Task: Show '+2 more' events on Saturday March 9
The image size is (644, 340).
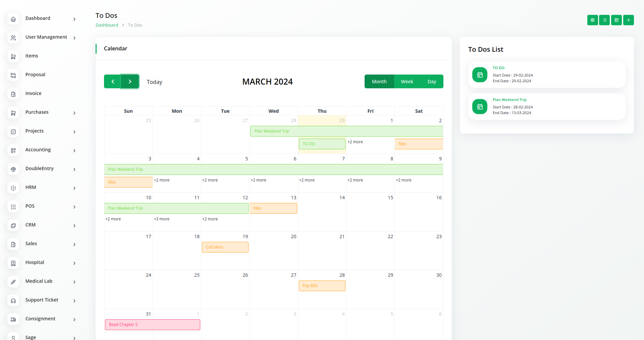Action: click(404, 180)
